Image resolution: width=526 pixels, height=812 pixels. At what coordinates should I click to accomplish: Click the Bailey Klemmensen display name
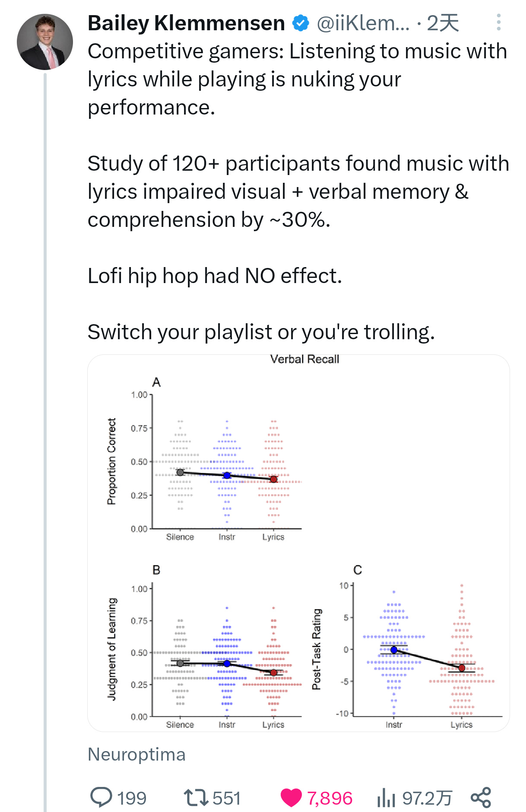186,23
